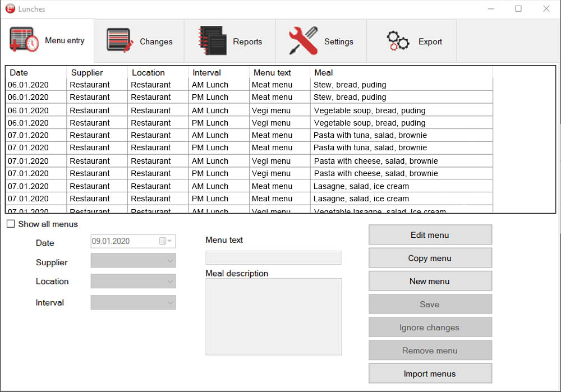Click the Remove menu button

point(430,351)
